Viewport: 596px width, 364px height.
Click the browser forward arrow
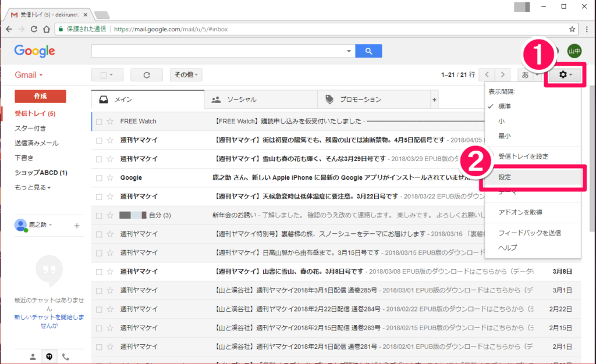pyautogui.click(x=22, y=29)
